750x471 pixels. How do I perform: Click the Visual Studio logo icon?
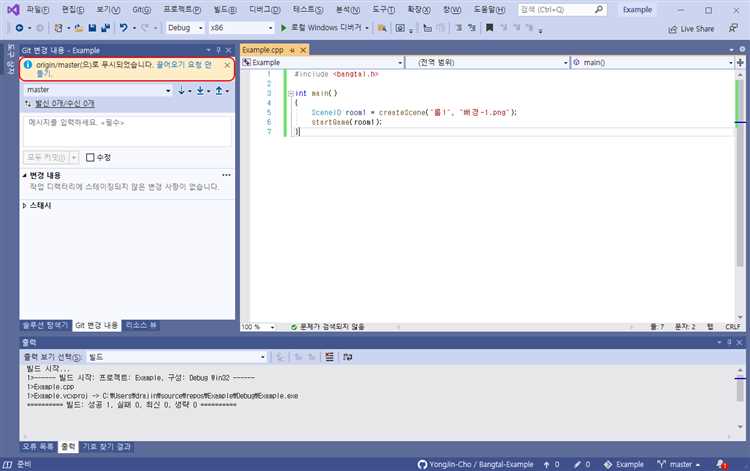(x=13, y=10)
